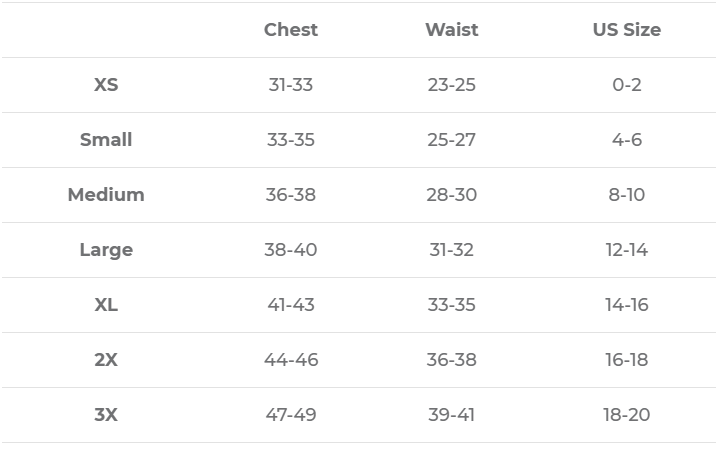Select the 2X row label
This screenshot has width=716, height=450.
click(x=106, y=360)
